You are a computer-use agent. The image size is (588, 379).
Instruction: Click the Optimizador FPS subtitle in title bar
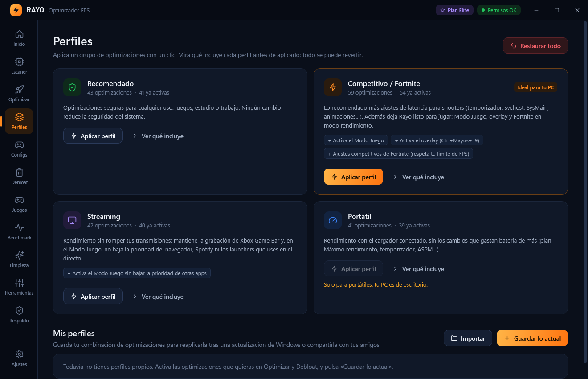click(69, 10)
